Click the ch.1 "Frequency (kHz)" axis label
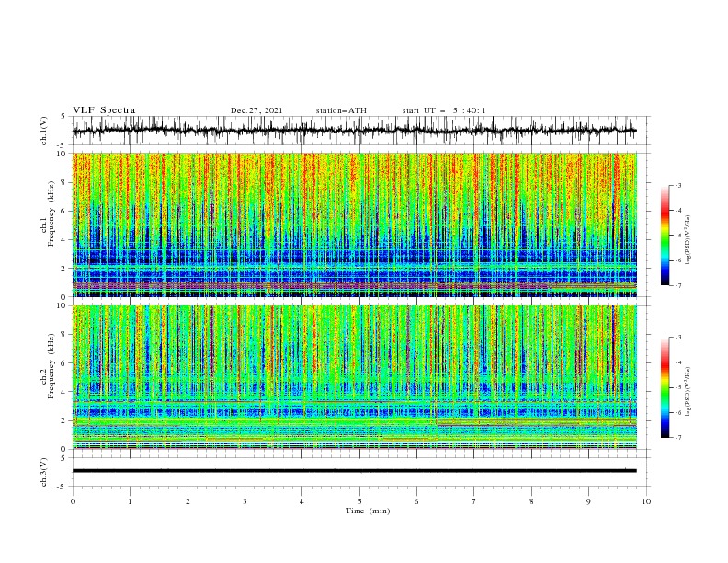This screenshot has width=728, height=563. pos(51,214)
